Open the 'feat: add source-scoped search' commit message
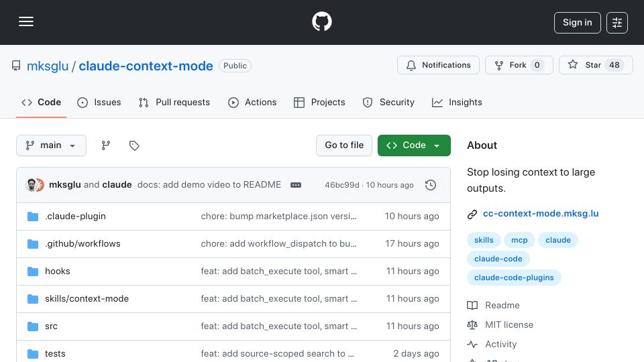The width and height of the screenshot is (644, 362). (277, 354)
